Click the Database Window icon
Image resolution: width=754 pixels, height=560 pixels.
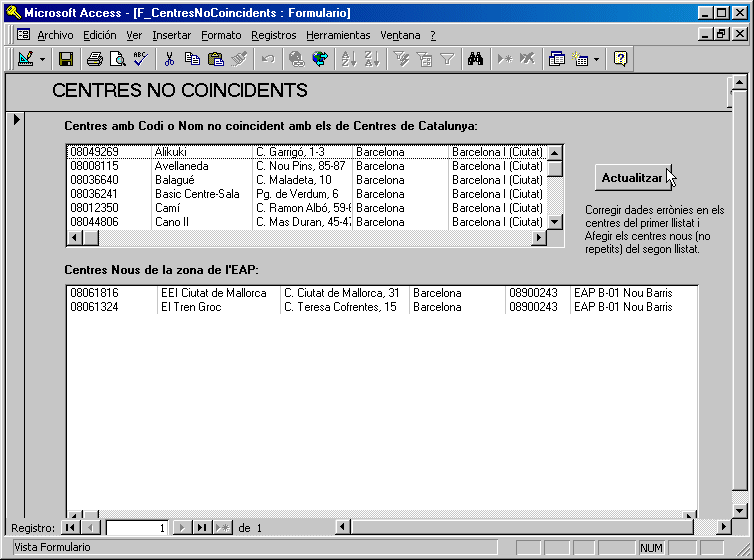pos(556,59)
